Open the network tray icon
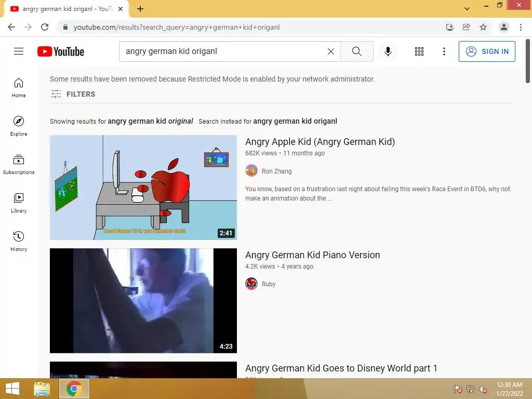The image size is (532, 399). 471,389
